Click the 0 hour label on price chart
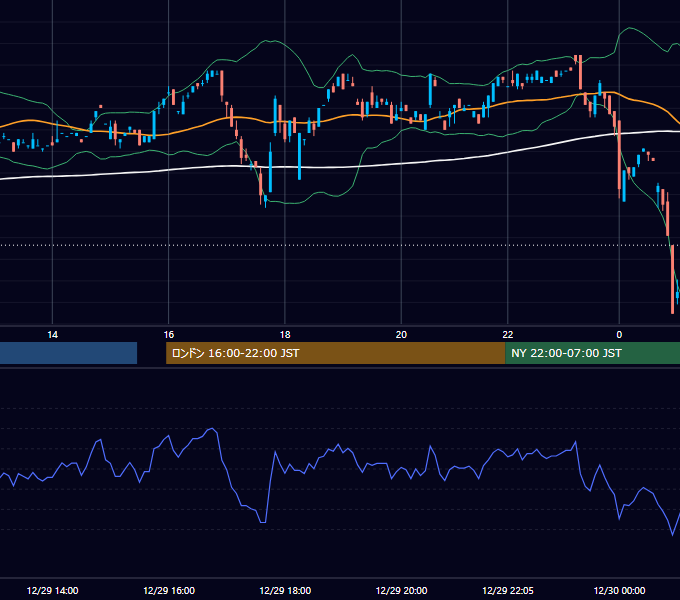This screenshot has width=680, height=600. pos(619,335)
